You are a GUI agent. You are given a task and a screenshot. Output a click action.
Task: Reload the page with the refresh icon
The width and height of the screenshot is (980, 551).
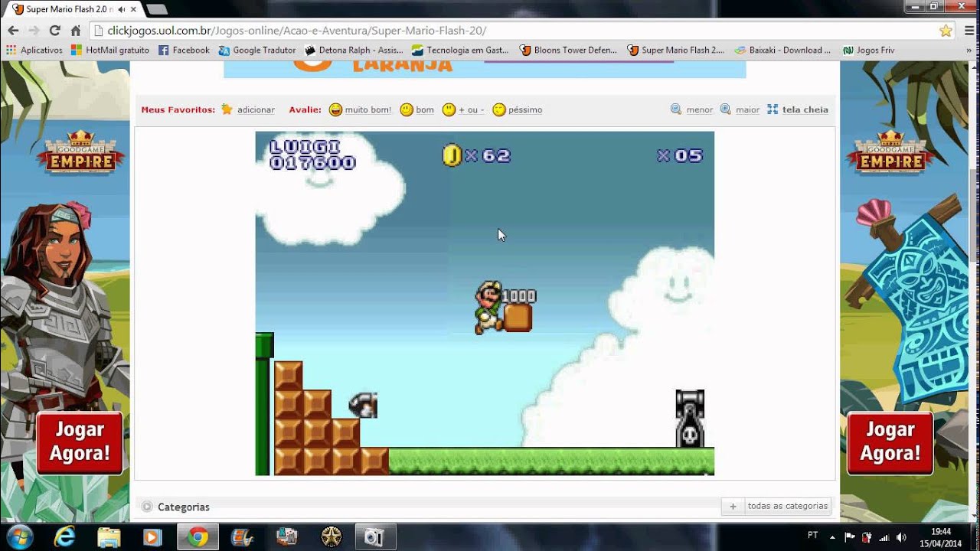[54, 31]
